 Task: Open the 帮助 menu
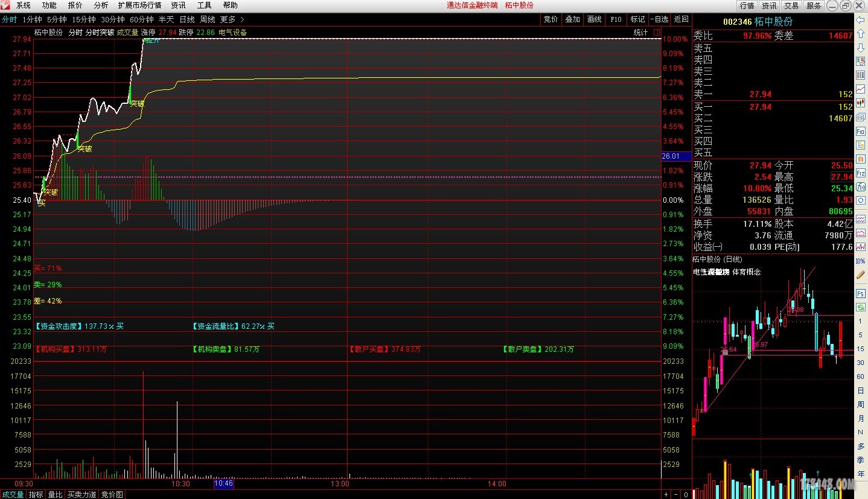point(230,5)
